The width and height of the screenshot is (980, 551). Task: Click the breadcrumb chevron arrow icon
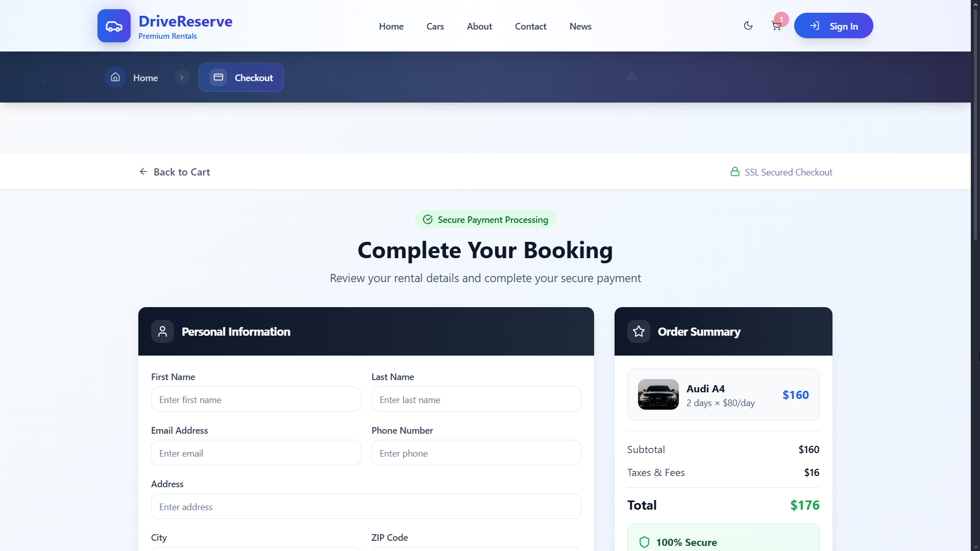tap(182, 77)
